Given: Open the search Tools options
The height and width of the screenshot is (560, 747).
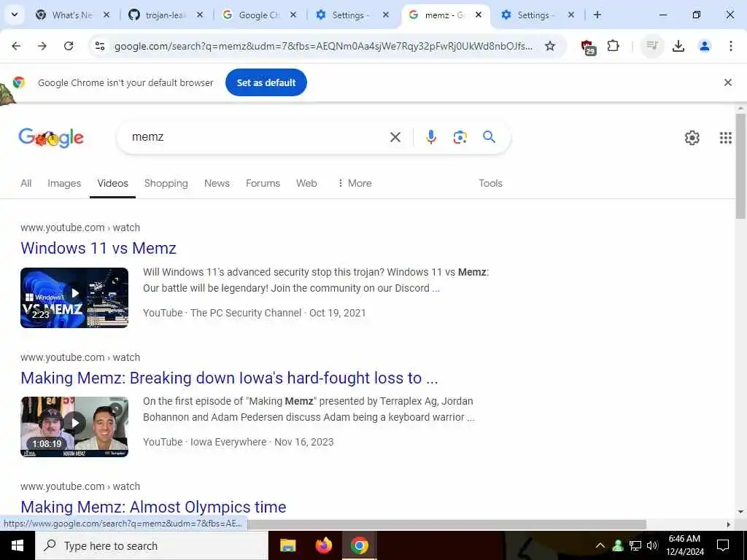Looking at the screenshot, I should point(490,183).
